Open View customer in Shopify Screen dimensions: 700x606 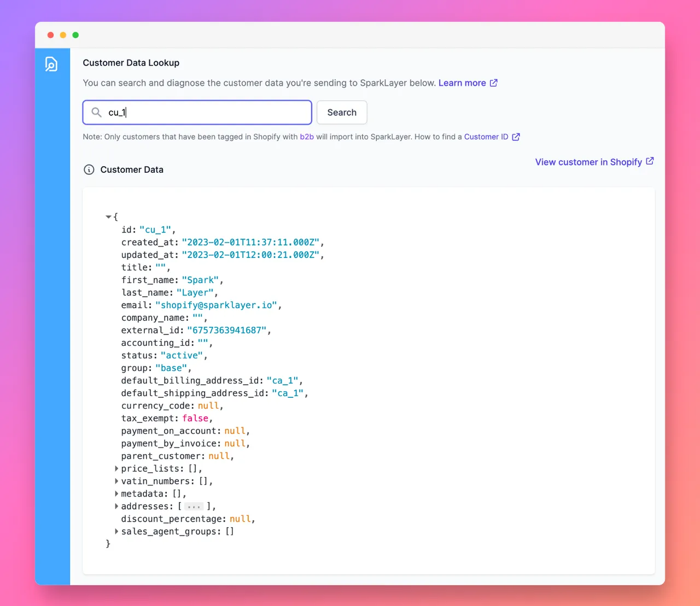pyautogui.click(x=588, y=162)
